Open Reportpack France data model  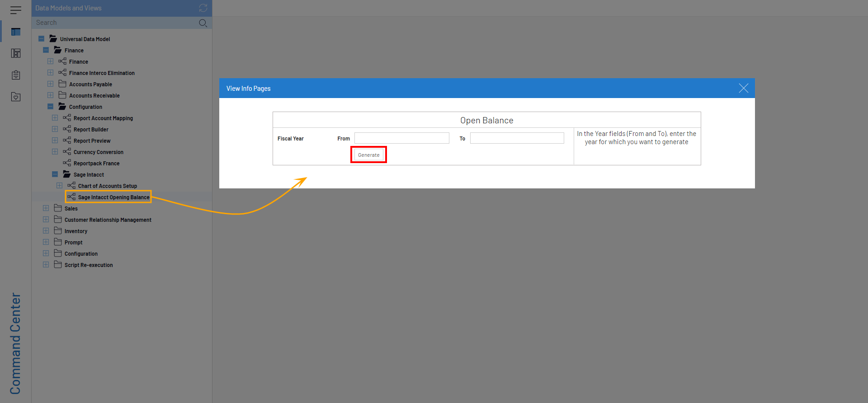96,164
